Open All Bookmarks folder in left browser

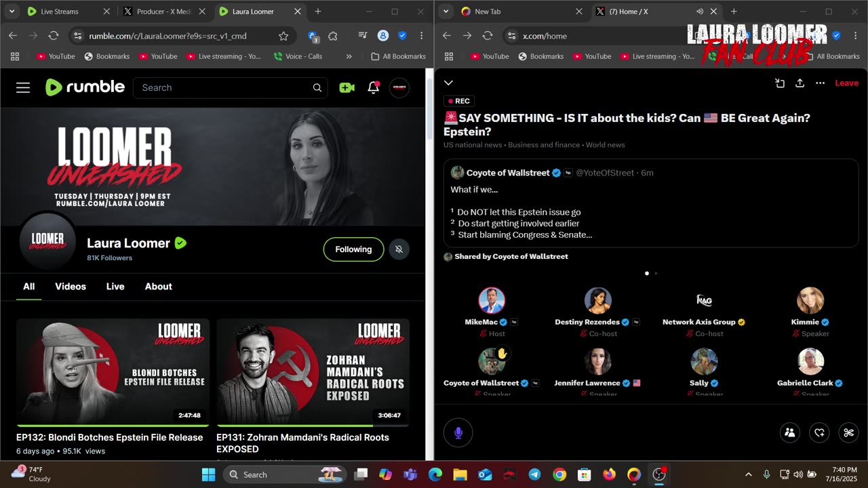398,56
